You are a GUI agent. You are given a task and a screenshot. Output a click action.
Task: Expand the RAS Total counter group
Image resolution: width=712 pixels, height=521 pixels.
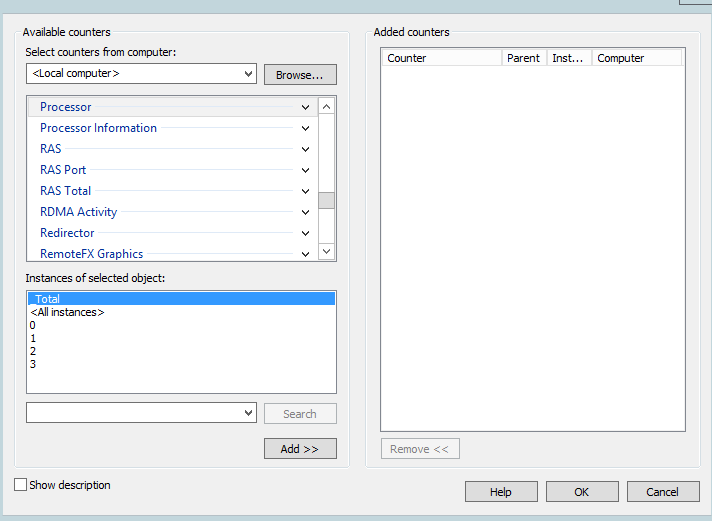[305, 191]
